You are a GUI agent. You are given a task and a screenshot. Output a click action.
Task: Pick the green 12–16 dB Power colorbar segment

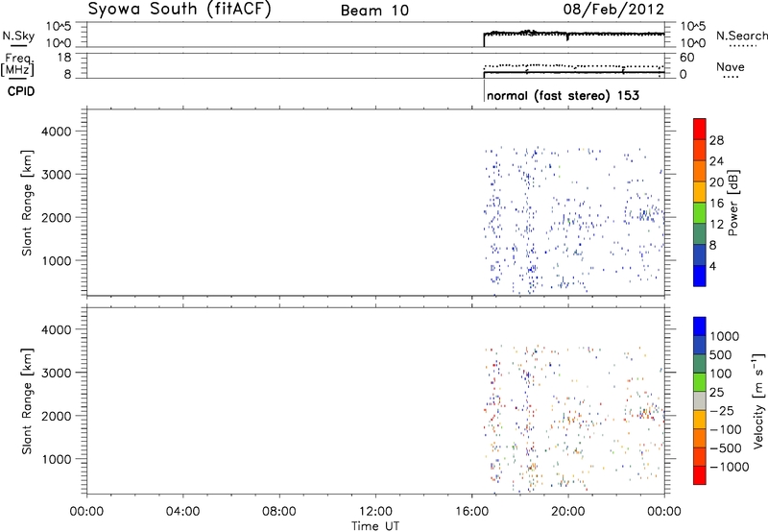(700, 213)
